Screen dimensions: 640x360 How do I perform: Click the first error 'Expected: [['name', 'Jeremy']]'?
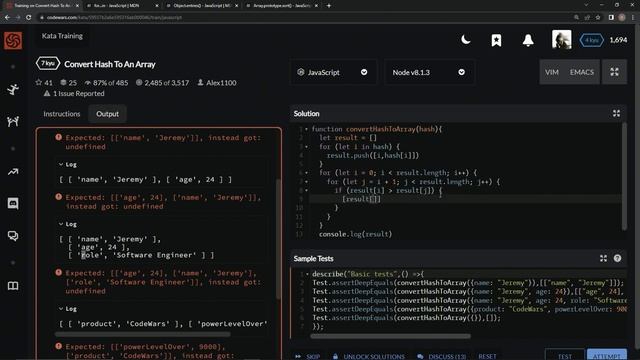tap(163, 142)
